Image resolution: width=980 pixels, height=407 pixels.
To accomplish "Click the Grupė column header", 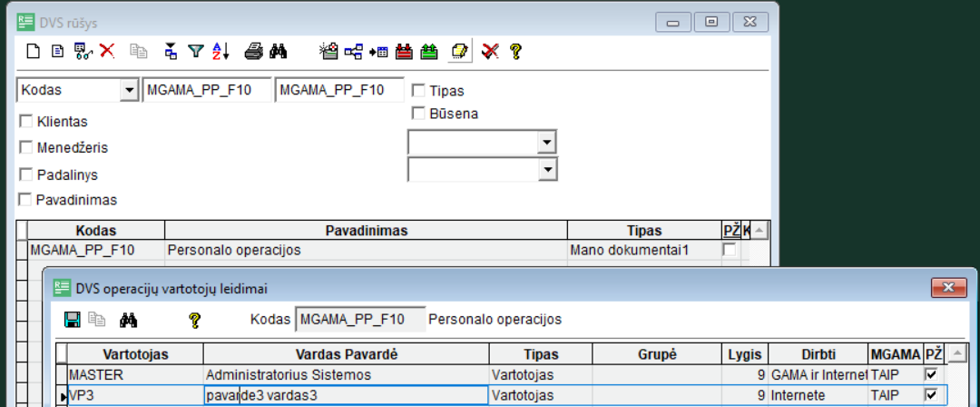I will coord(657,354).
